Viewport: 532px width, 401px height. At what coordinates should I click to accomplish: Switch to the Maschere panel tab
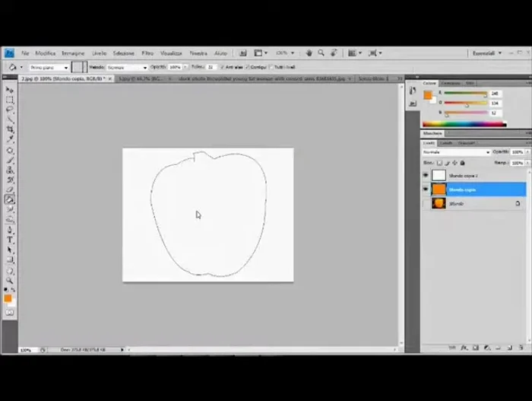point(432,133)
